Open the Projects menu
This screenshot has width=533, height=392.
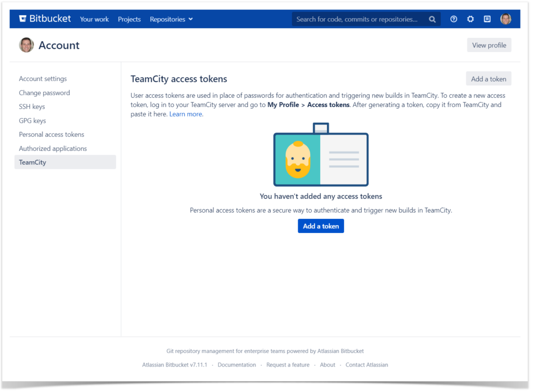129,19
